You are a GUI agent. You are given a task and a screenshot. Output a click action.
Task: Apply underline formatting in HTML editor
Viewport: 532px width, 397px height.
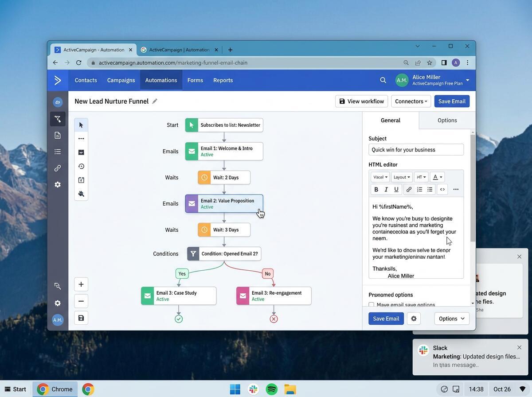tap(396, 190)
